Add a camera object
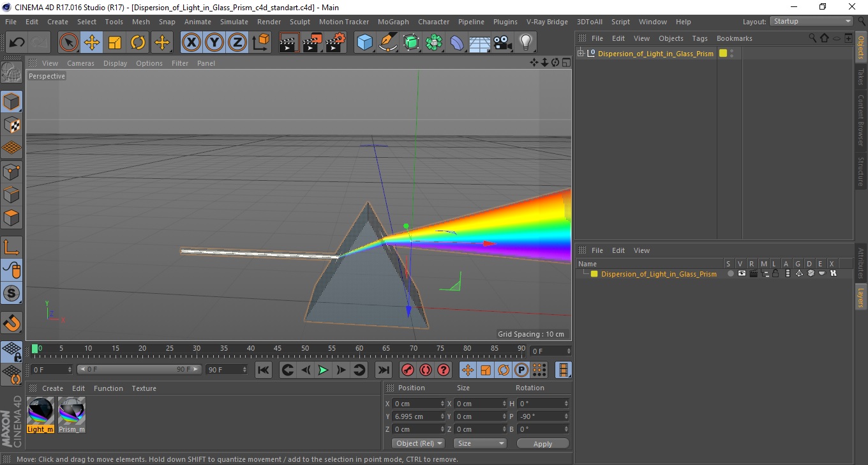 coord(503,43)
